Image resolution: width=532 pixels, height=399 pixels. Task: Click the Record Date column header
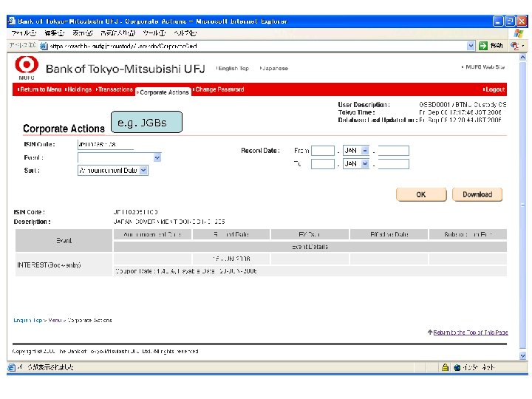point(231,234)
